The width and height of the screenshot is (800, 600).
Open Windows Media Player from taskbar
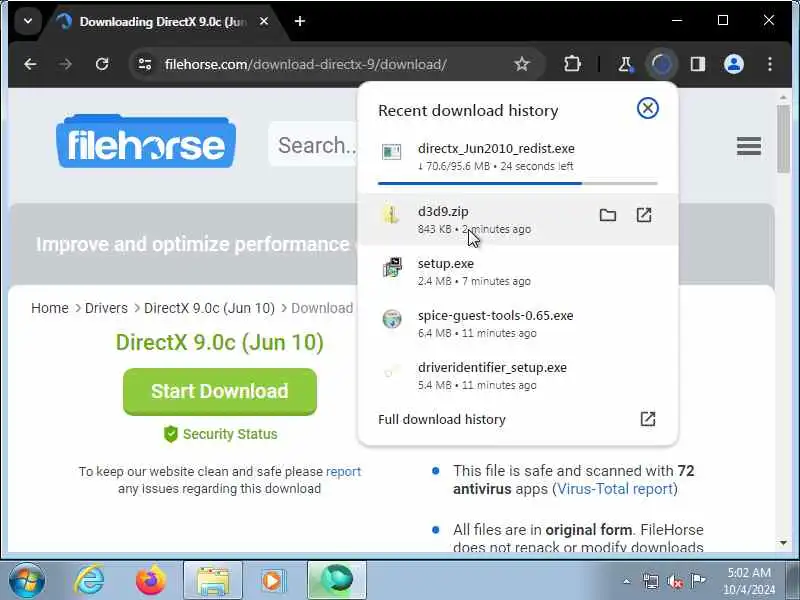pyautogui.click(x=273, y=581)
